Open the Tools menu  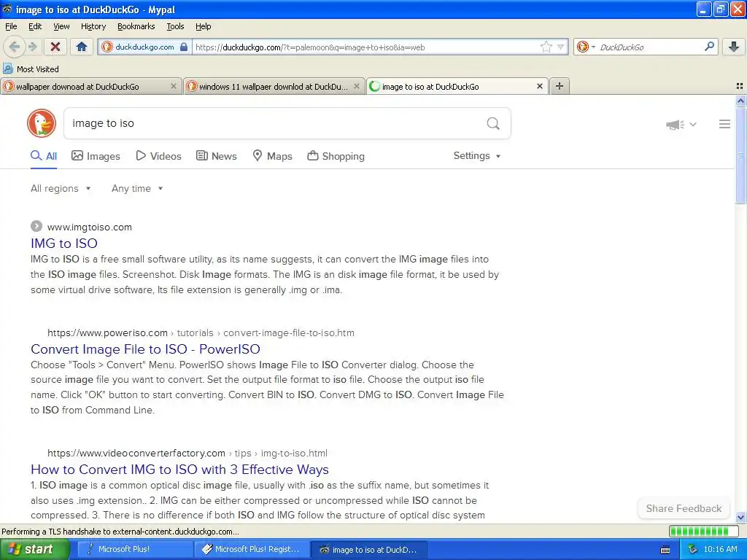(x=175, y=26)
